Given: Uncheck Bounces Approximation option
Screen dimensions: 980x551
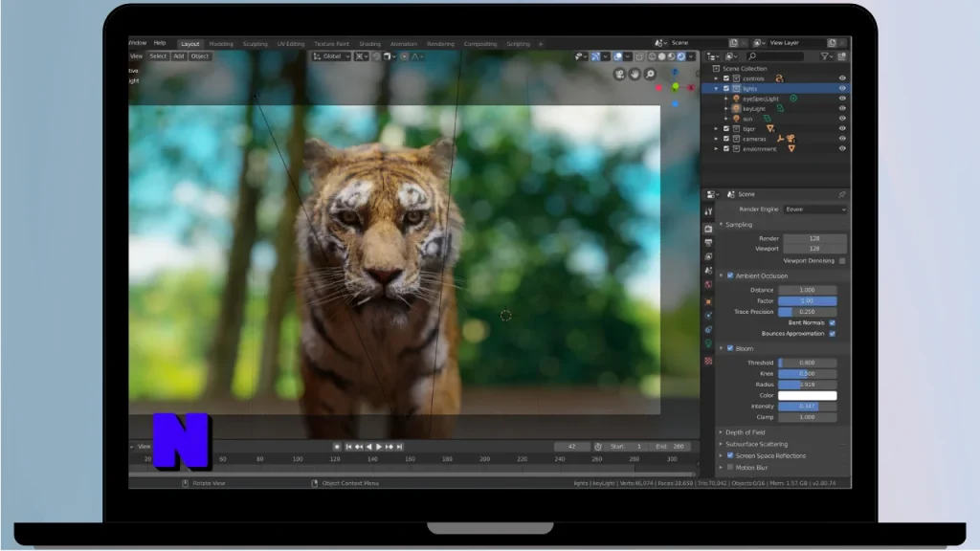Looking at the screenshot, I should 833,334.
